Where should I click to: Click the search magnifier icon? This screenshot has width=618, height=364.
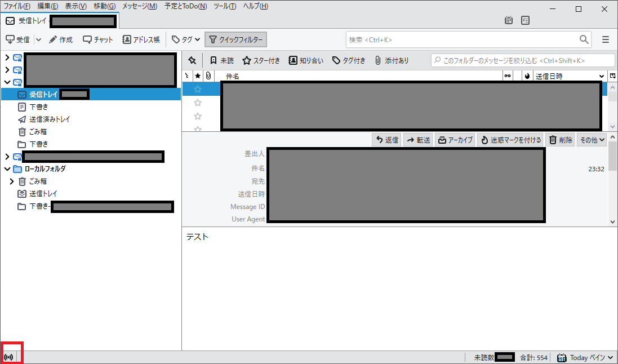pyautogui.click(x=584, y=39)
